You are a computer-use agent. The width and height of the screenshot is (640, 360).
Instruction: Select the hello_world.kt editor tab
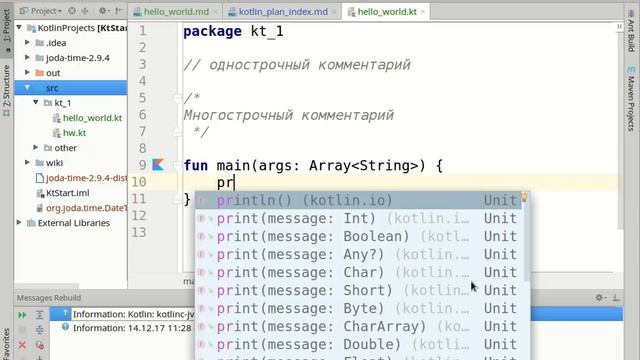tap(387, 12)
